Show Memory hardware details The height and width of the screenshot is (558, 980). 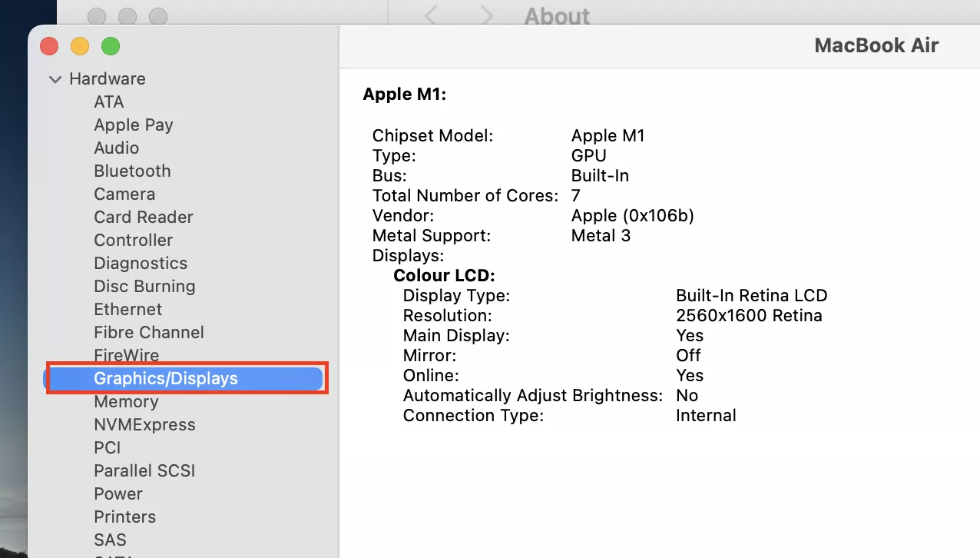pos(126,402)
